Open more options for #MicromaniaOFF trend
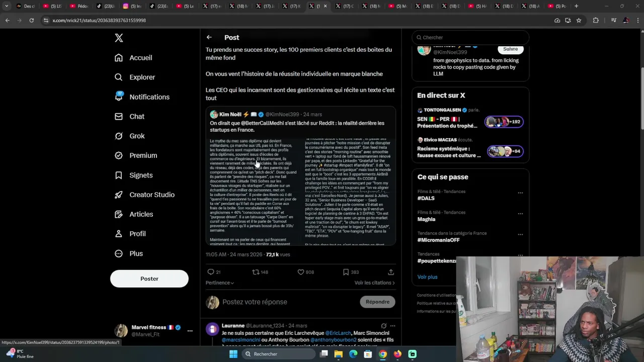Image resolution: width=644 pixels, height=362 pixels. (x=520, y=234)
